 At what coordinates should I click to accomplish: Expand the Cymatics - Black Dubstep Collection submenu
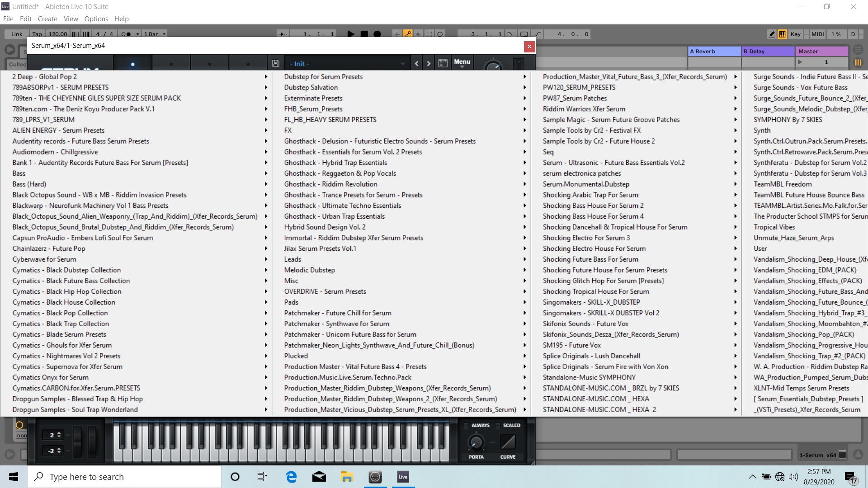[66, 270]
